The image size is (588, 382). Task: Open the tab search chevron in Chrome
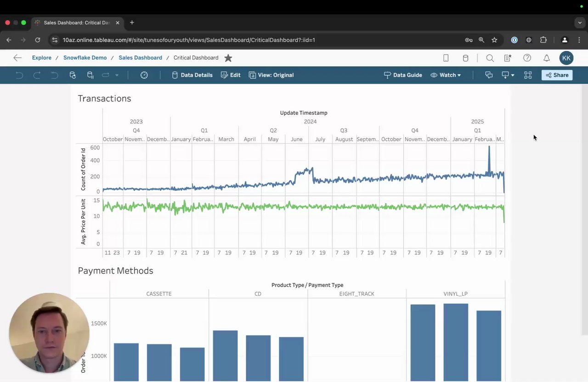click(x=580, y=22)
